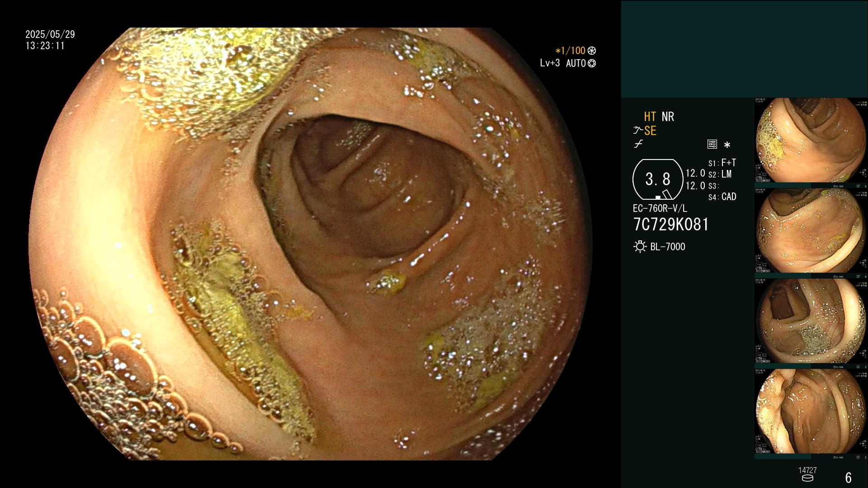Image resolution: width=868 pixels, height=488 pixels.
Task: Click the live endoscopic view of the lumen
Action: [310, 244]
